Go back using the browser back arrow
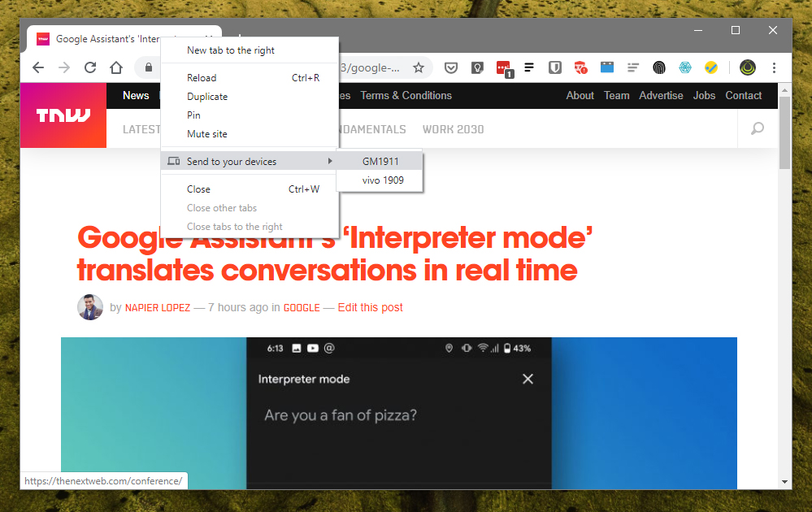812x512 pixels. 38,67
